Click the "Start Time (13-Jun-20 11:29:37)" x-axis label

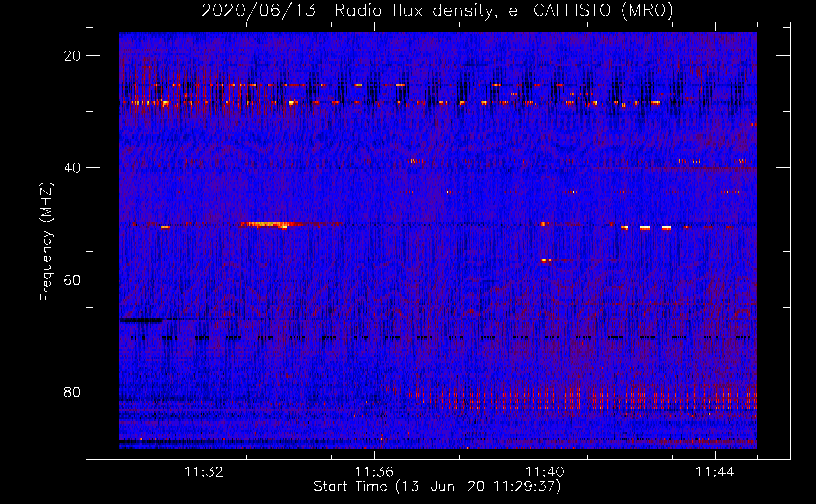(437, 487)
